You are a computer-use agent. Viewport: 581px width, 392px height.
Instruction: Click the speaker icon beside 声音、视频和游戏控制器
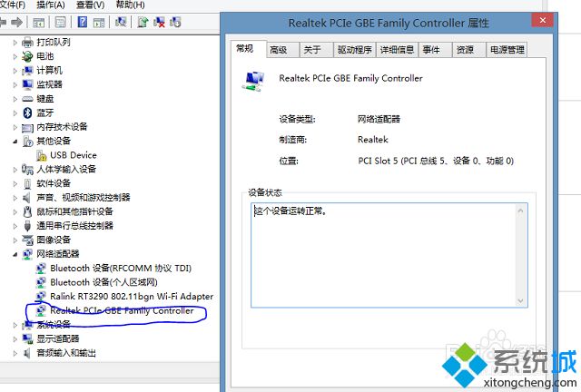[x=26, y=198]
